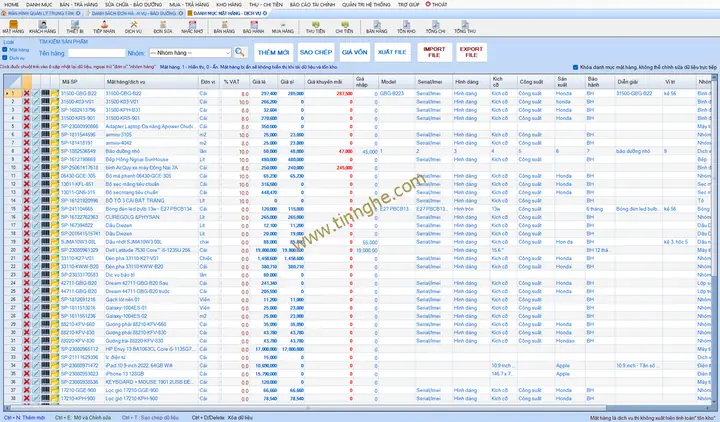The image size is (720, 422).
Task: Click the KHÁCH HÀNG toolbar icon
Action: tap(43, 27)
